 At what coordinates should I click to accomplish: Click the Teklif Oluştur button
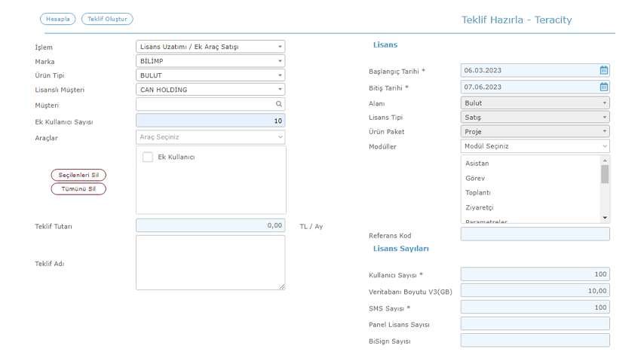[107, 19]
